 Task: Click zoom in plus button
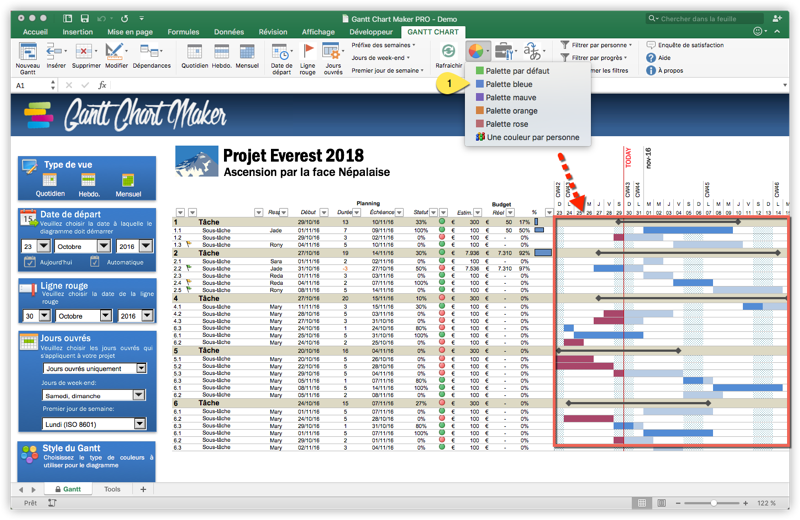745,503
